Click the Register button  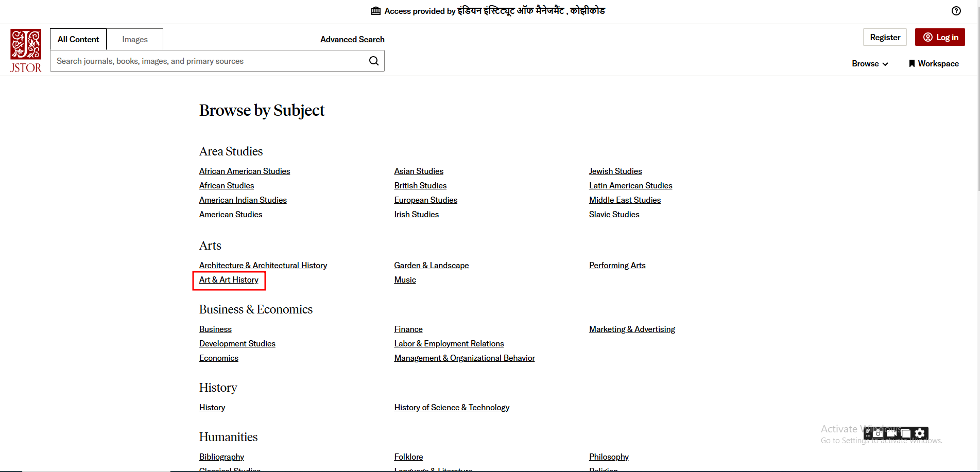click(x=885, y=37)
